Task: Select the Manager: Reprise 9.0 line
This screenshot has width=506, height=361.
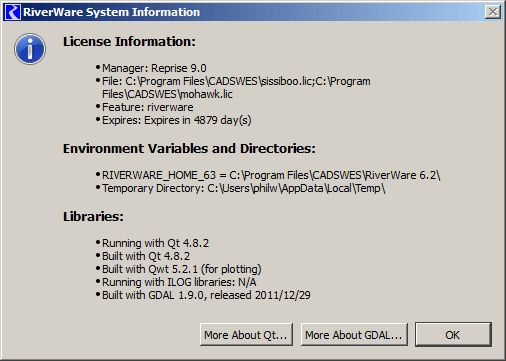Action: pos(154,68)
